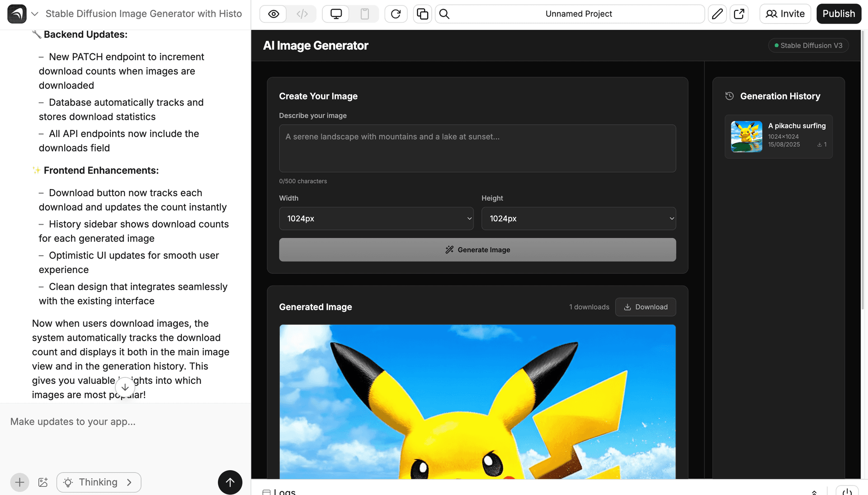Switch to code view using the code icon
Image resolution: width=868 pixels, height=495 pixels.
pos(302,14)
